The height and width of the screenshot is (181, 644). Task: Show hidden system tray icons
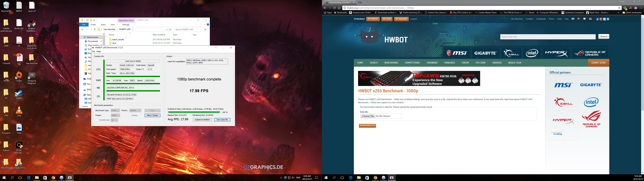(x=281, y=178)
